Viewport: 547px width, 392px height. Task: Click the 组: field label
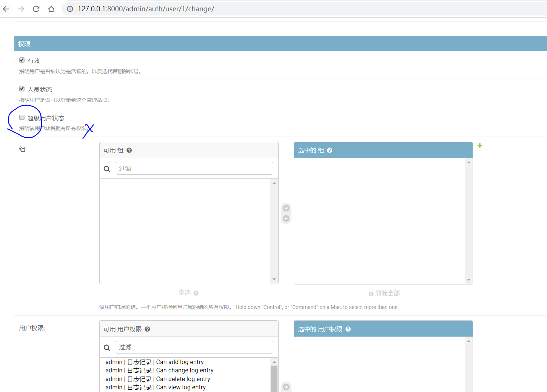23,149
